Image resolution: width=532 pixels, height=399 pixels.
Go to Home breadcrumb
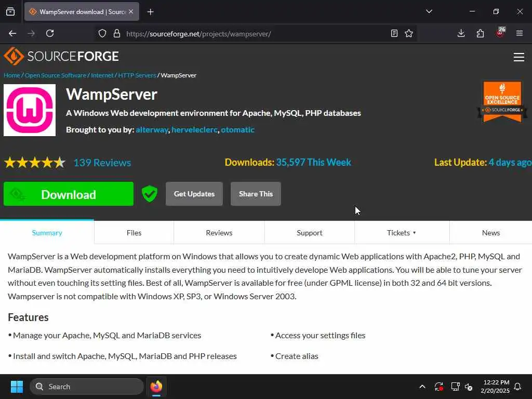click(x=12, y=75)
